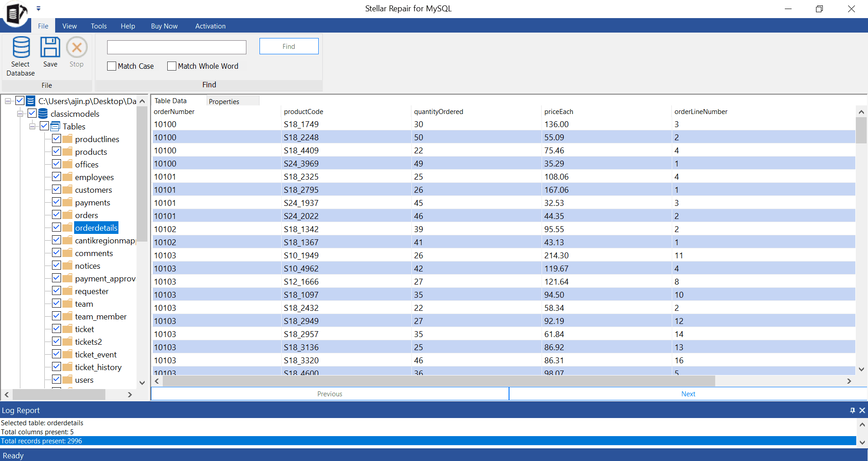Select the cantikregionmap table
The width and height of the screenshot is (868, 461).
point(105,240)
